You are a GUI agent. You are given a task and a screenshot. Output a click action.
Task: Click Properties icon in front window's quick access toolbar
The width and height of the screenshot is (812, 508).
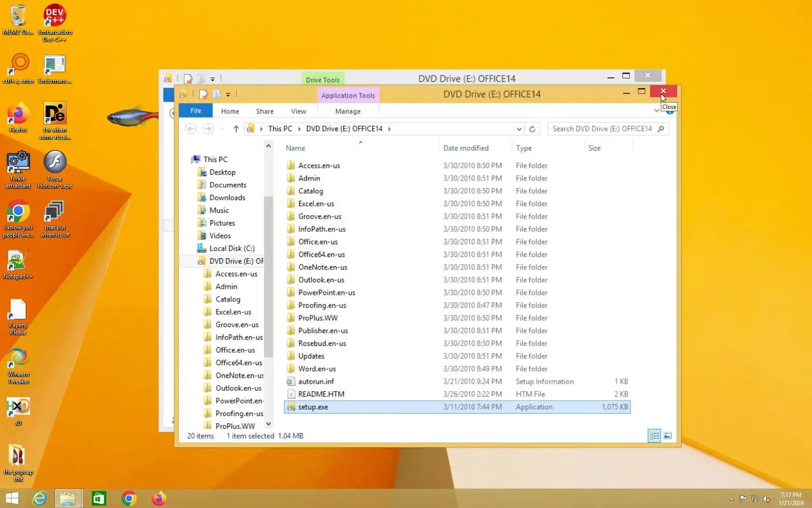point(203,94)
